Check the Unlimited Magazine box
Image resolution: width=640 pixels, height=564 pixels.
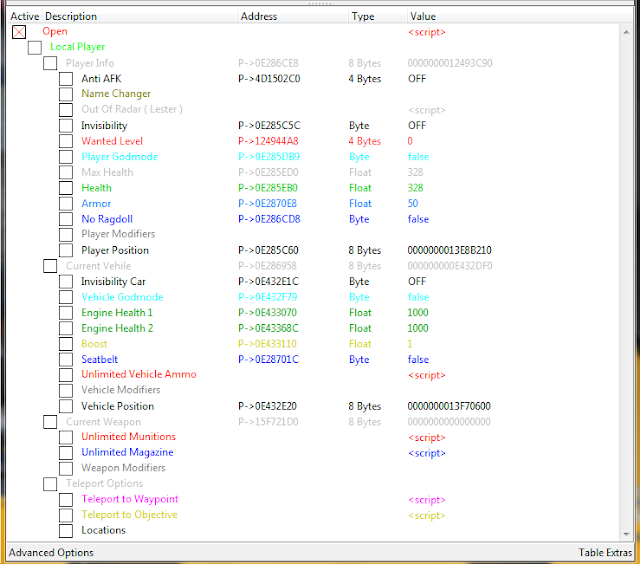[66, 453]
